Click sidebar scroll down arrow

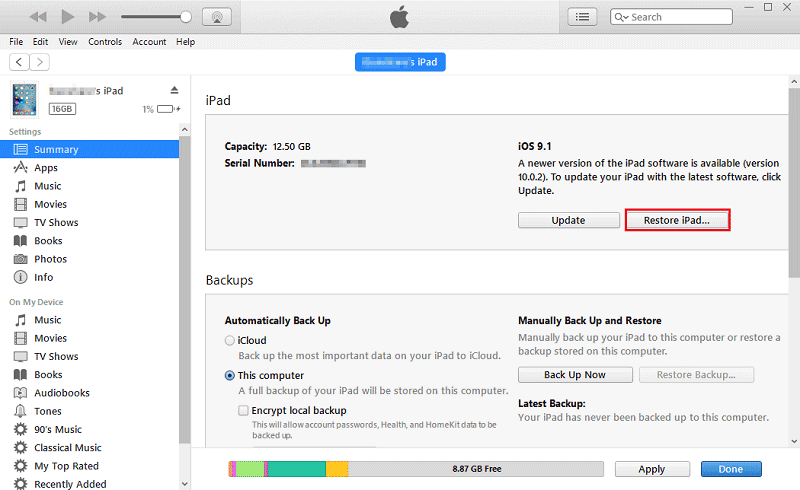click(185, 484)
